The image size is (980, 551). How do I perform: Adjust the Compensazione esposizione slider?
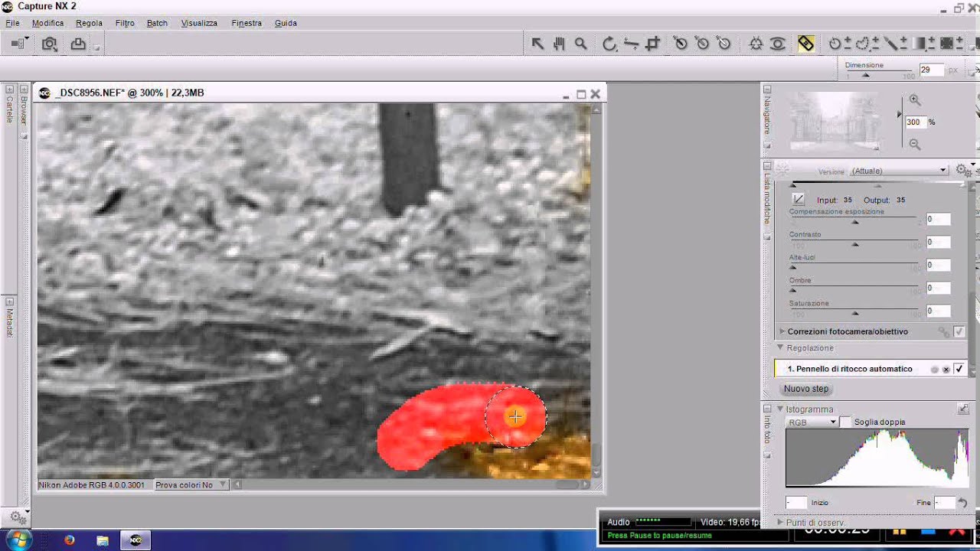pos(854,222)
